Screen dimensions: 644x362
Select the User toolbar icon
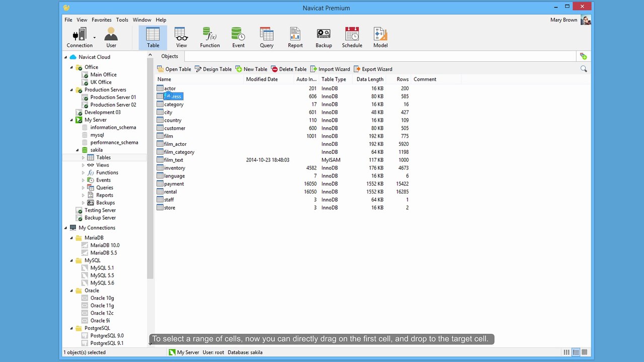click(x=111, y=38)
